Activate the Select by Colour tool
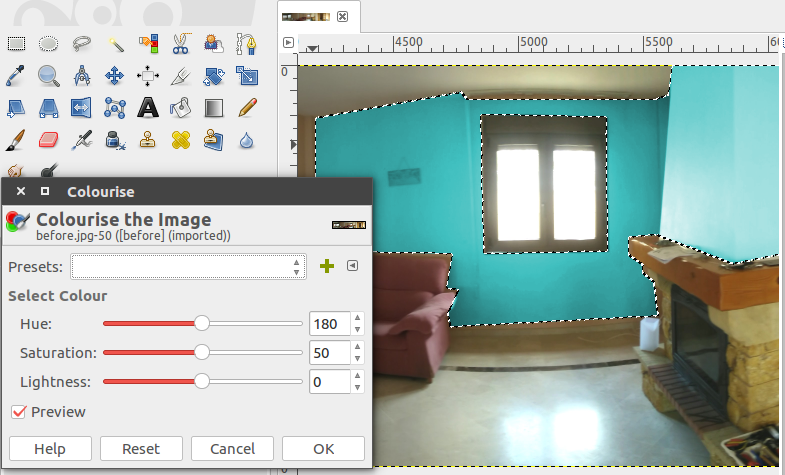785x475 pixels. (149, 44)
